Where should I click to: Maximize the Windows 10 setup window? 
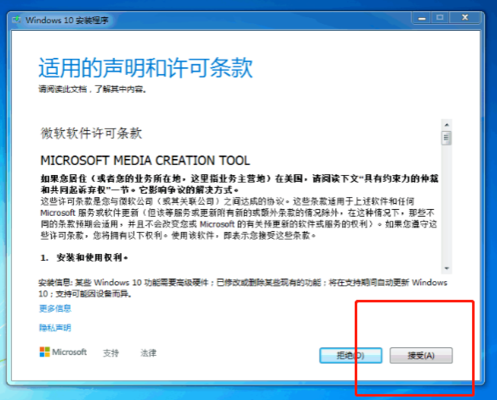[x=440, y=18]
